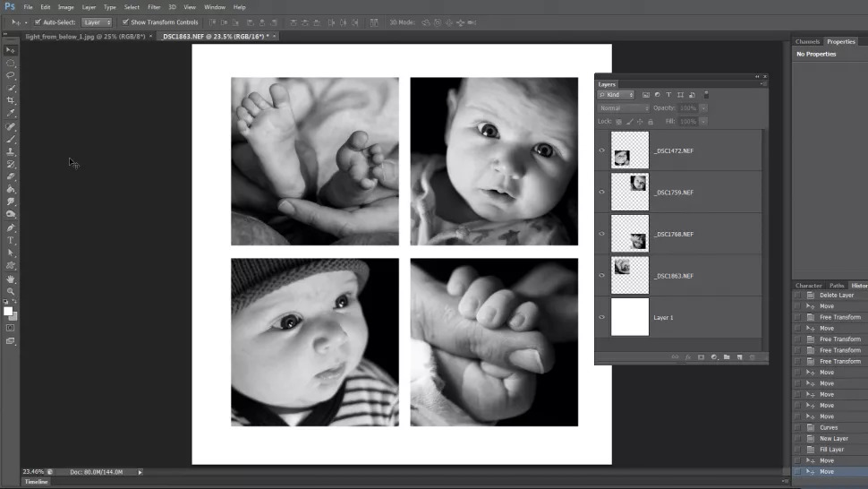This screenshot has height=489, width=868.
Task: Select the Eraser tool
Action: click(x=11, y=176)
